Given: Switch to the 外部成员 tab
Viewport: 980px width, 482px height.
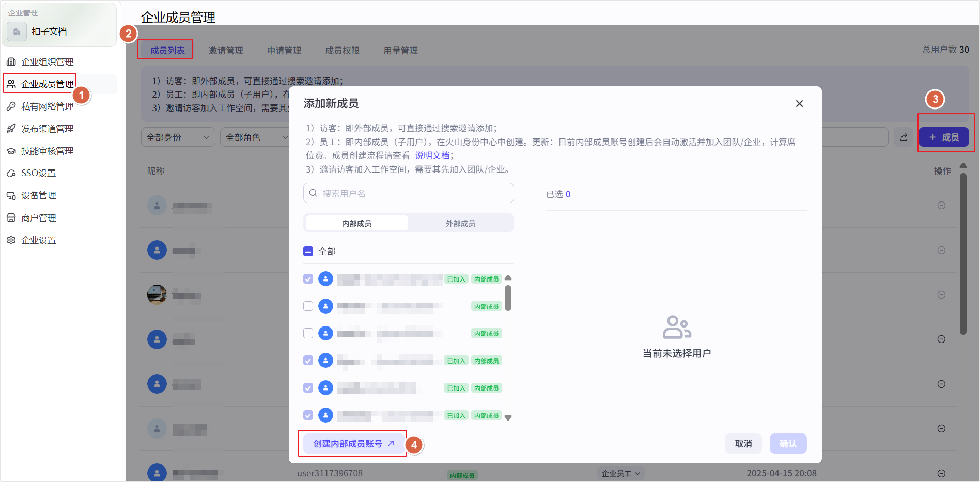Looking at the screenshot, I should (460, 223).
